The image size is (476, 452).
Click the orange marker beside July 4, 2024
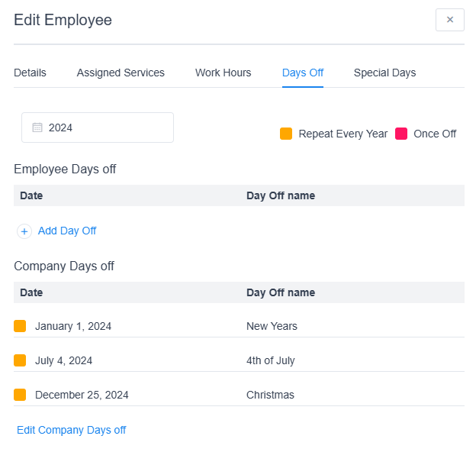[20, 360]
